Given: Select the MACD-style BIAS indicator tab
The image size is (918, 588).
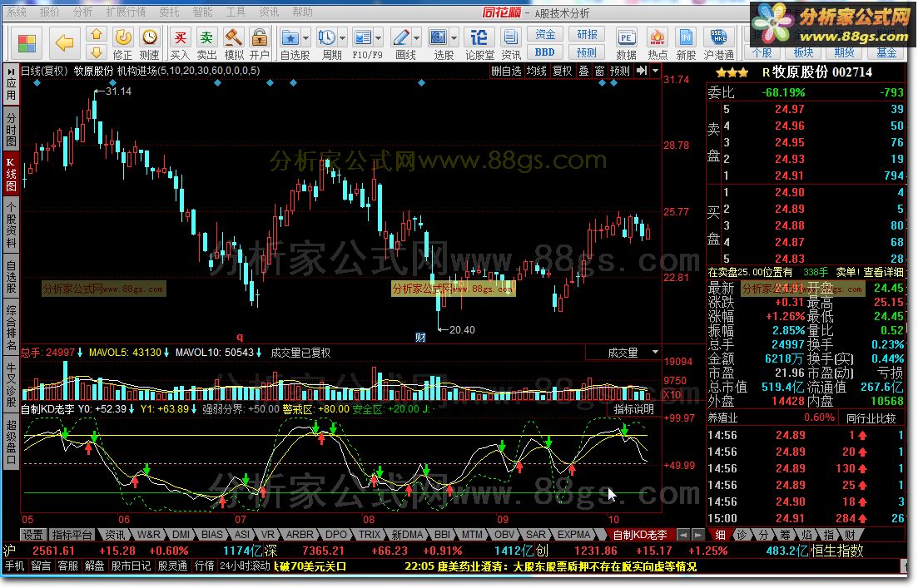Looking at the screenshot, I should [212, 534].
